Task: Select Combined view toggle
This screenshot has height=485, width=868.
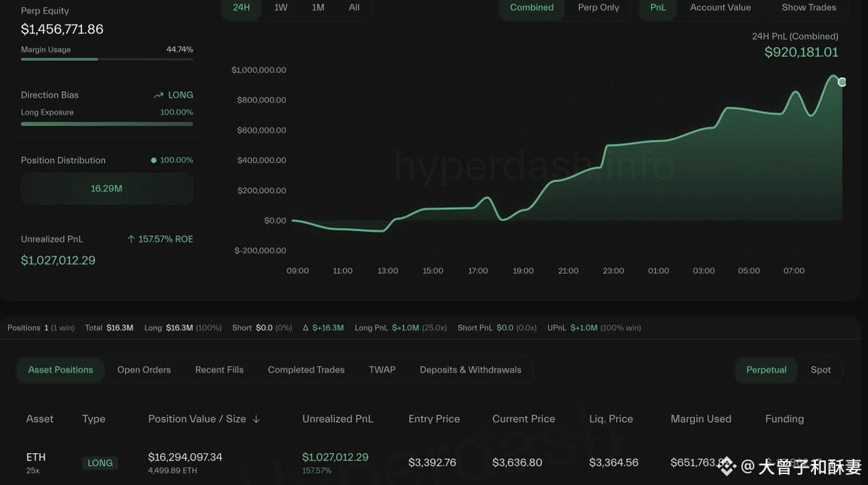Action: tap(531, 8)
